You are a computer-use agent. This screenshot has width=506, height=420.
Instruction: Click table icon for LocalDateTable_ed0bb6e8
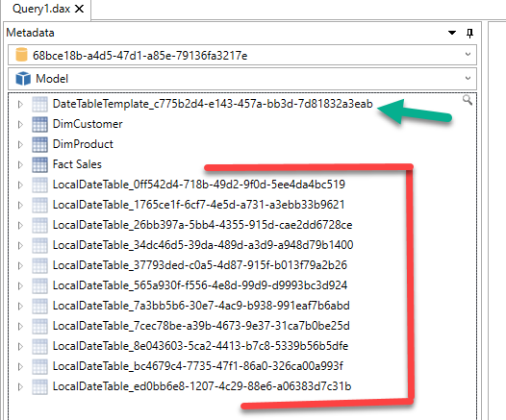coord(40,386)
